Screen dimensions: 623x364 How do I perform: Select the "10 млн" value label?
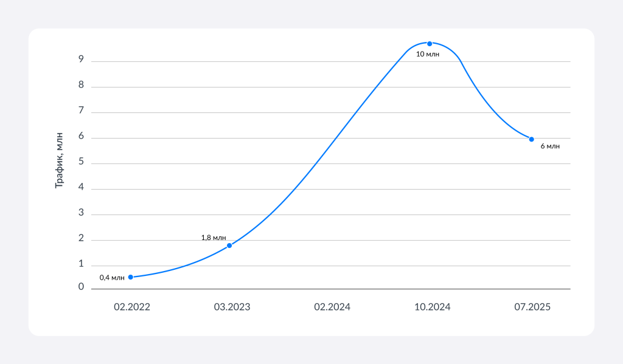click(x=427, y=54)
